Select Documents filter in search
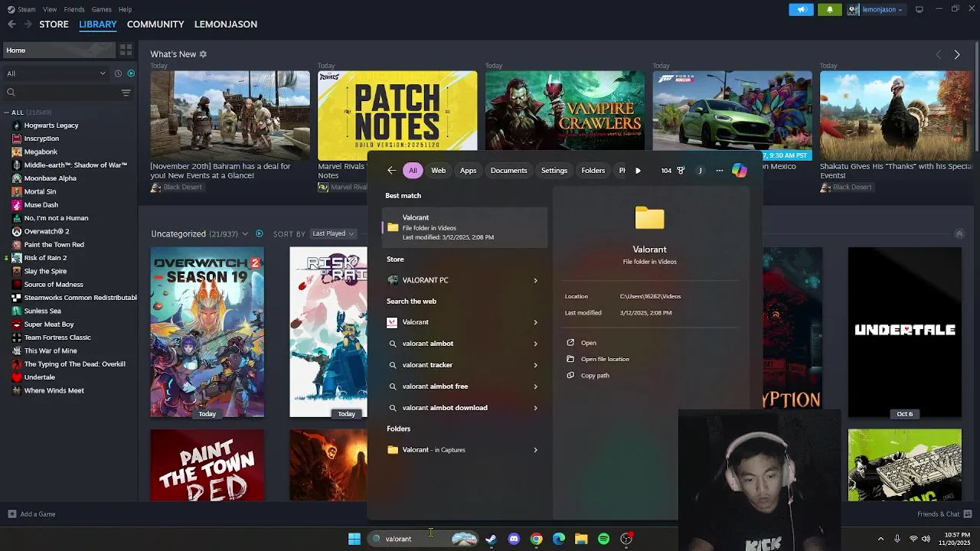The image size is (980, 551). [x=508, y=171]
